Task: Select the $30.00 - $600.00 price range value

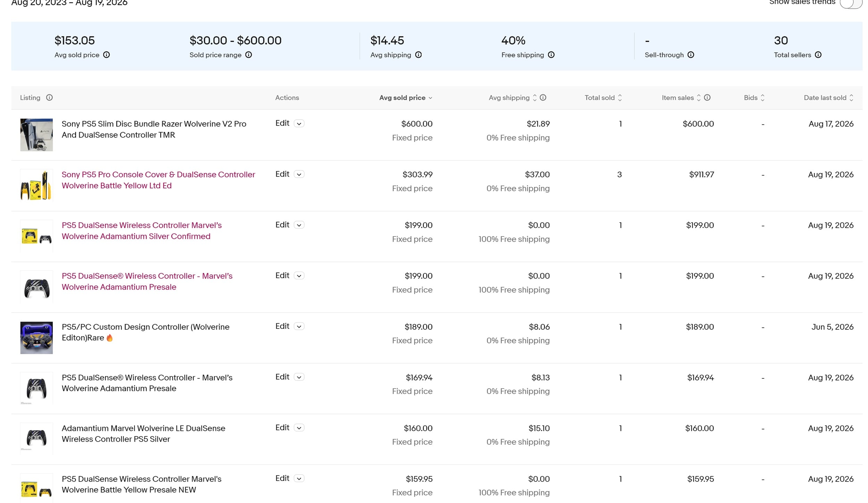Action: click(235, 41)
